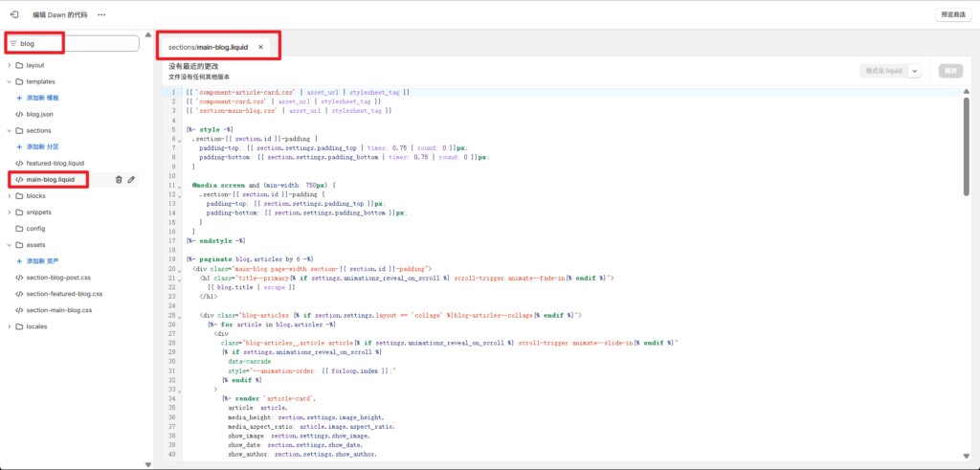Fold code at line 11 arrow

pos(179,186)
